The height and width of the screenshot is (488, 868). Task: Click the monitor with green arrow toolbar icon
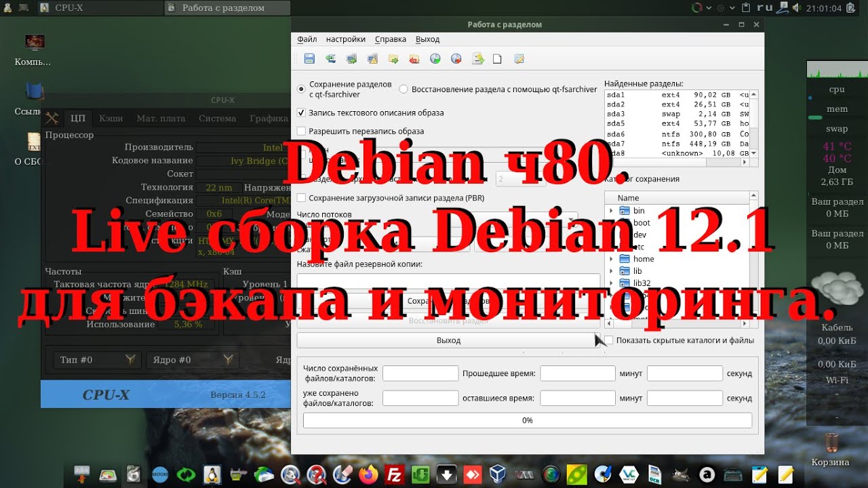[351, 59]
